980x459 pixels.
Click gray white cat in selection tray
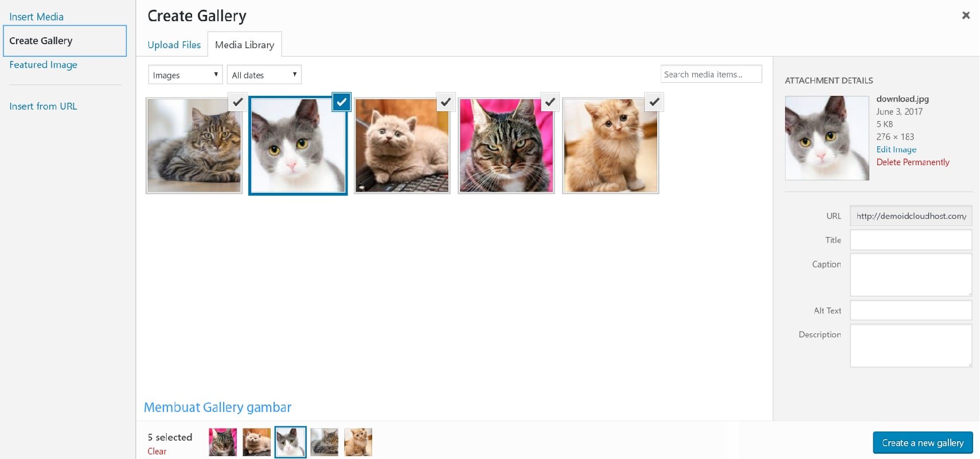click(x=290, y=442)
